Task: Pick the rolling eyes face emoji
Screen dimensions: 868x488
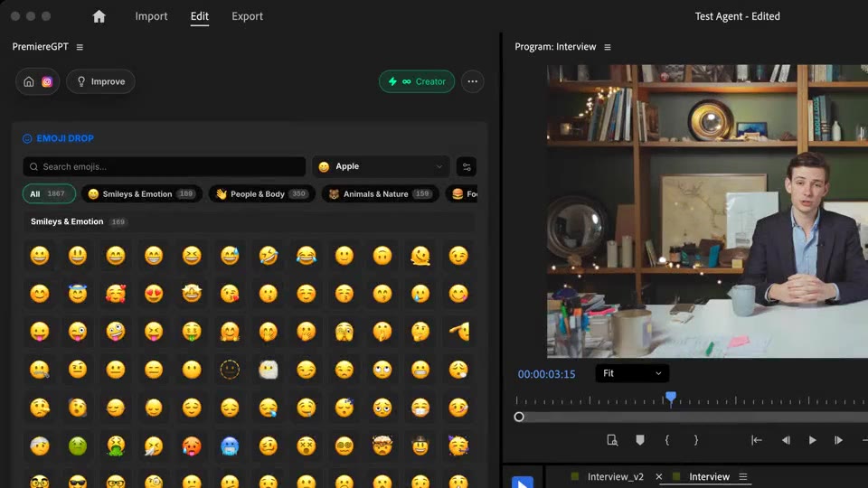Action: click(382, 370)
